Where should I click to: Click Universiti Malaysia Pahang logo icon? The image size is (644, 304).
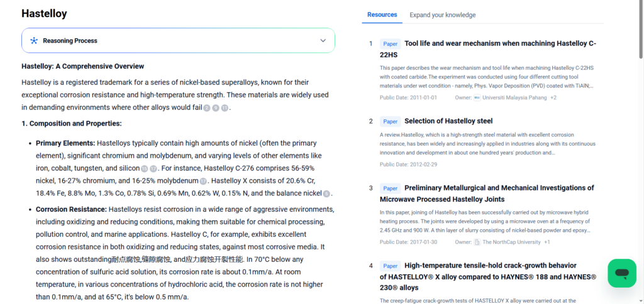click(x=477, y=98)
